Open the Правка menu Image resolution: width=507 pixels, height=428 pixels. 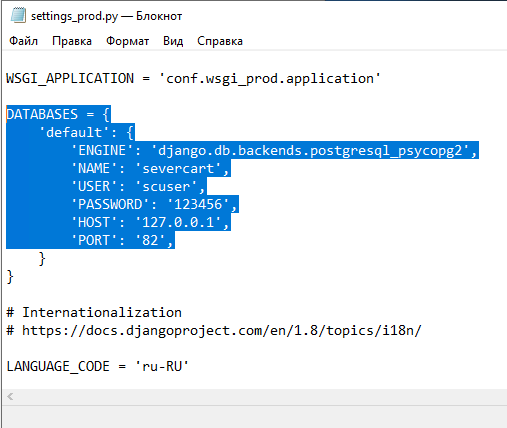[72, 41]
